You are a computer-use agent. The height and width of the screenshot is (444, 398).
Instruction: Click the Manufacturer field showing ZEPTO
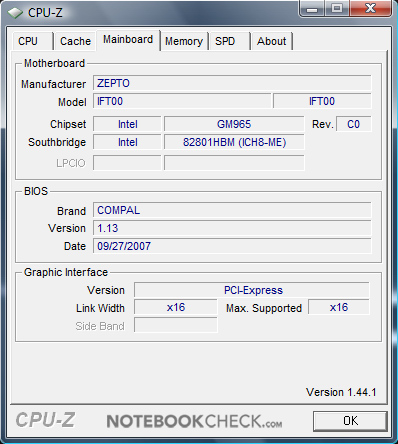coord(232,83)
